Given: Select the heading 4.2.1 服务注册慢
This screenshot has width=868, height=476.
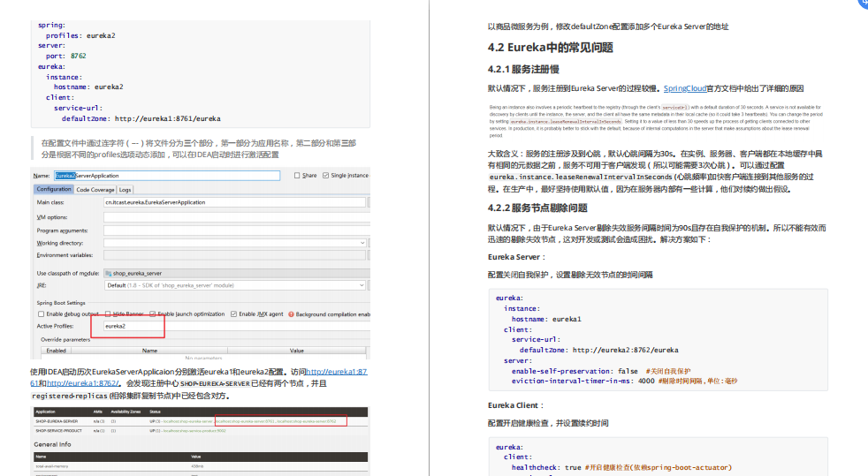Looking at the screenshot, I should tap(523, 69).
